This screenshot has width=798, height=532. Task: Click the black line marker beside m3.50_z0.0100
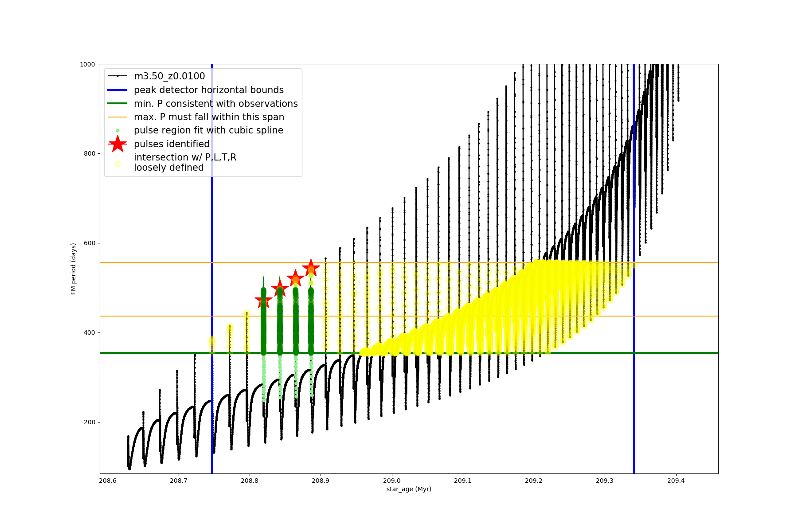117,76
